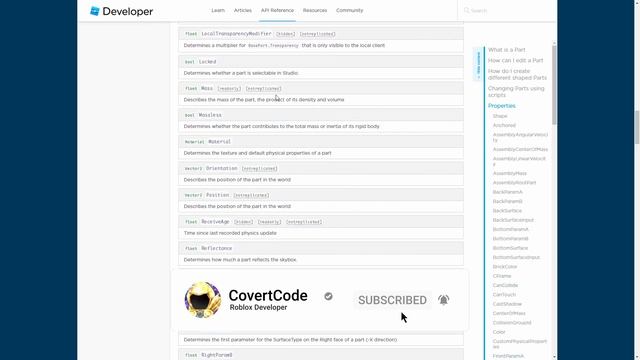640x360 pixels.
Task: Select AssemblyAngularVelocity in the sidebar
Action: tap(520, 137)
